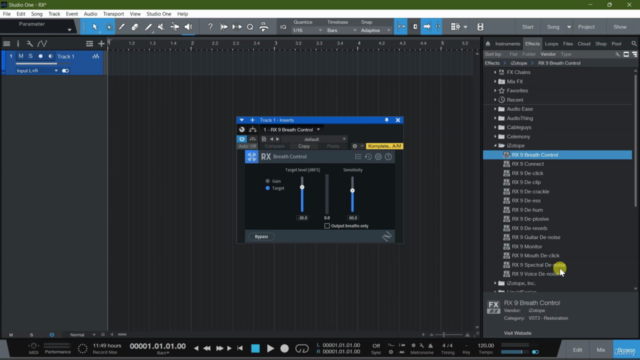
Task: Open the Input L+R dropdown
Action: (x=37, y=71)
